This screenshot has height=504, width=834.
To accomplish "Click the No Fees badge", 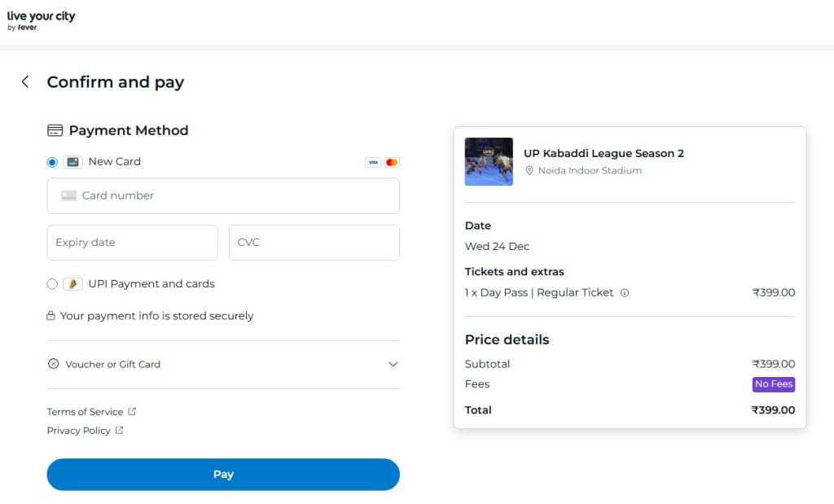I will coord(773,384).
